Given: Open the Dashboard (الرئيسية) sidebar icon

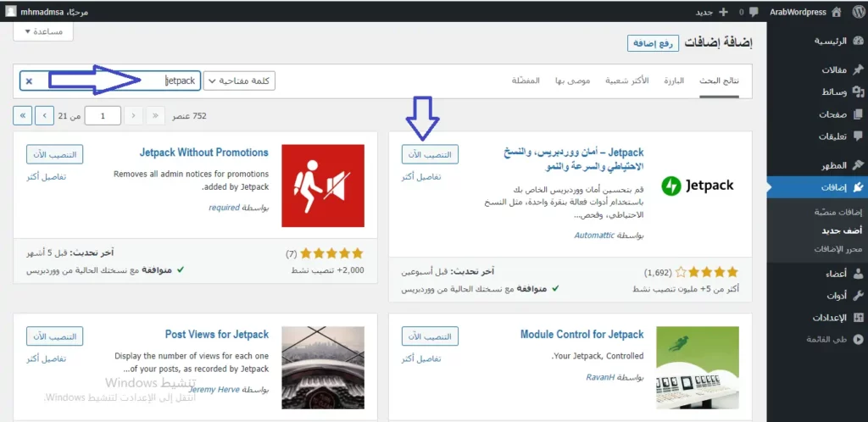Looking at the screenshot, I should click(x=858, y=41).
